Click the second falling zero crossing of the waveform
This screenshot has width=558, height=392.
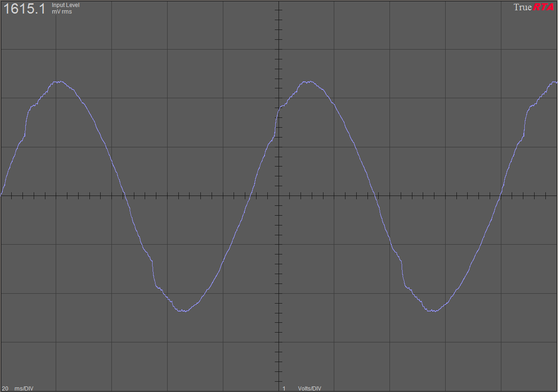377,196
